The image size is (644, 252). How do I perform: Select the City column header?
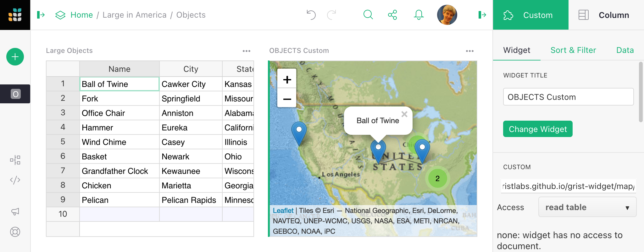191,69
